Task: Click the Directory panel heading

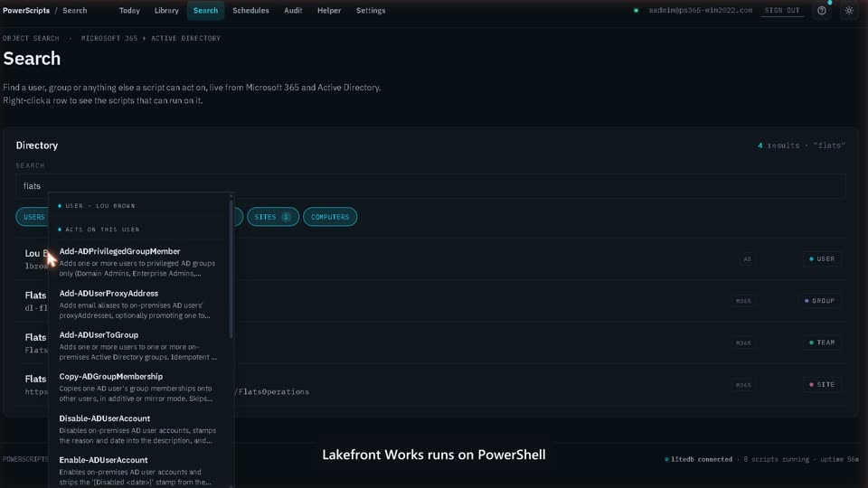Action: (37, 145)
